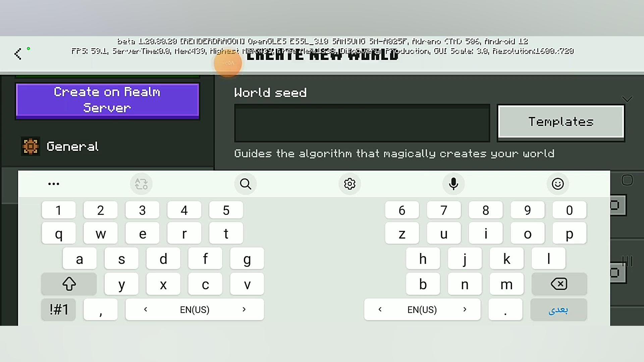644x362 pixels.
Task: Tap the number 1 key
Action: (x=59, y=210)
